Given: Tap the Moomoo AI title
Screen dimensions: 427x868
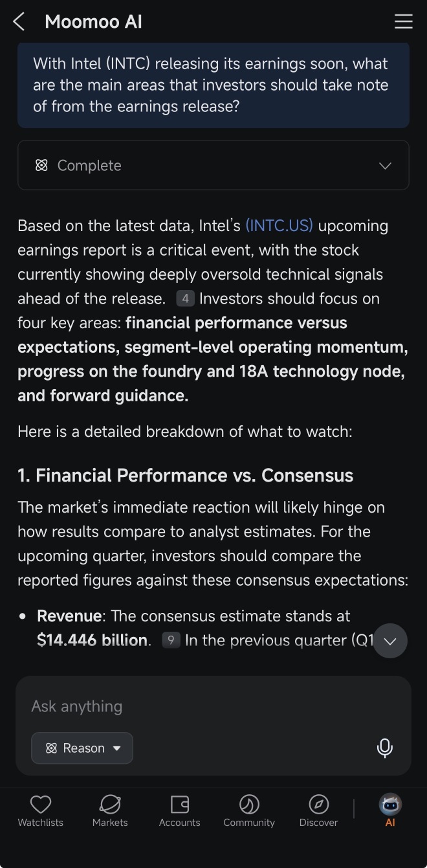Looking at the screenshot, I should point(93,22).
